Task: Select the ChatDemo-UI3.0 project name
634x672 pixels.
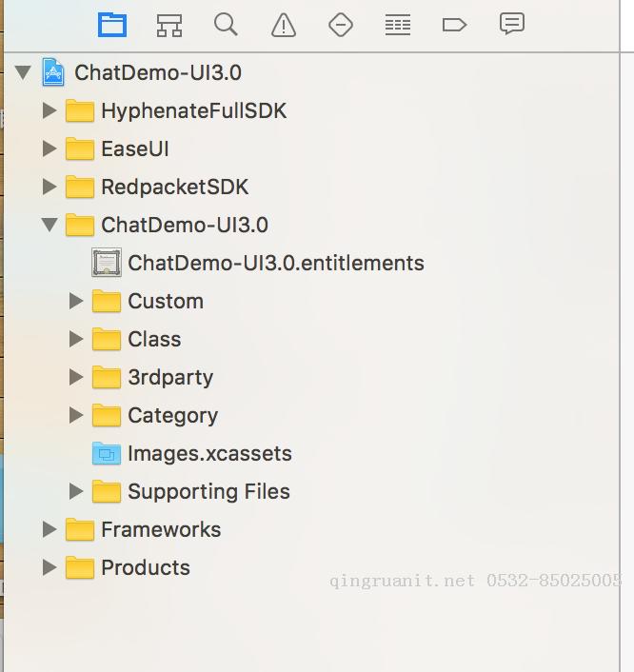Action: coord(158,72)
